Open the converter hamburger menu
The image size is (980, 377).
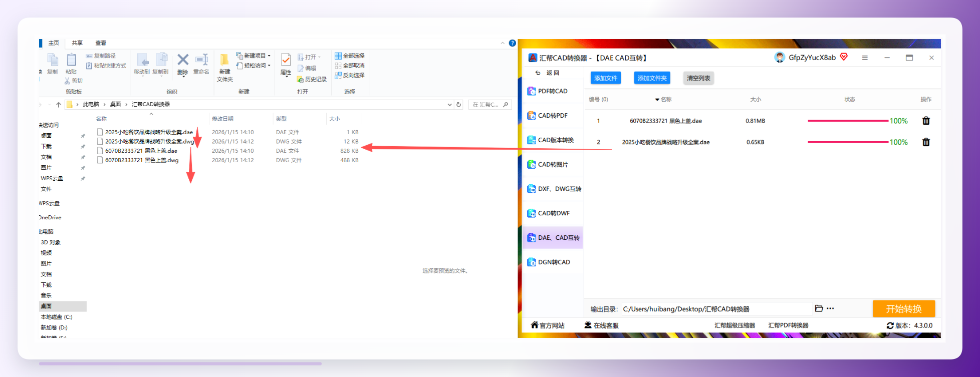(865, 58)
